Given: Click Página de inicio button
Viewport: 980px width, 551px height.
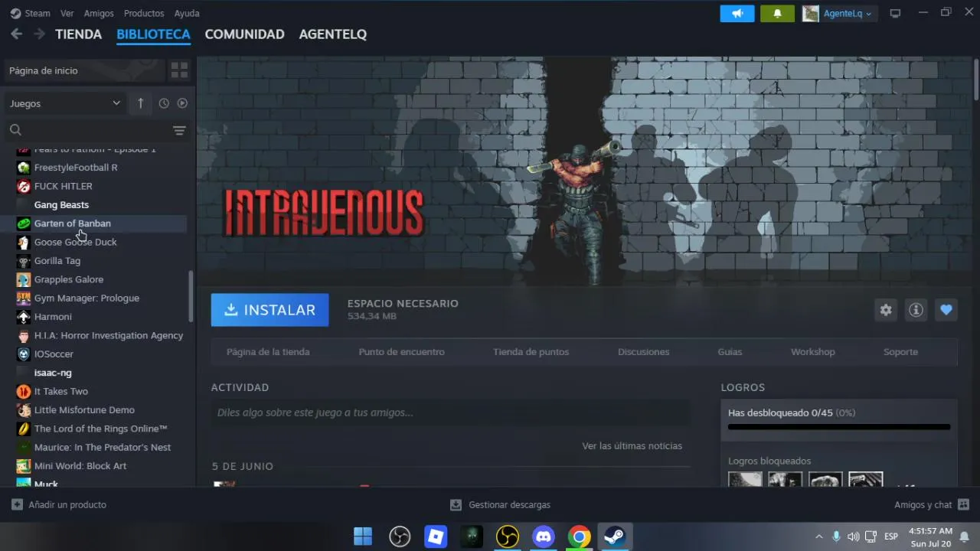Looking at the screenshot, I should click(x=83, y=70).
